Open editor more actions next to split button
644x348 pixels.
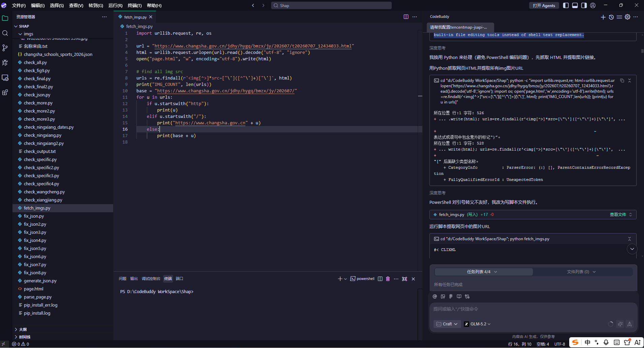415,17
